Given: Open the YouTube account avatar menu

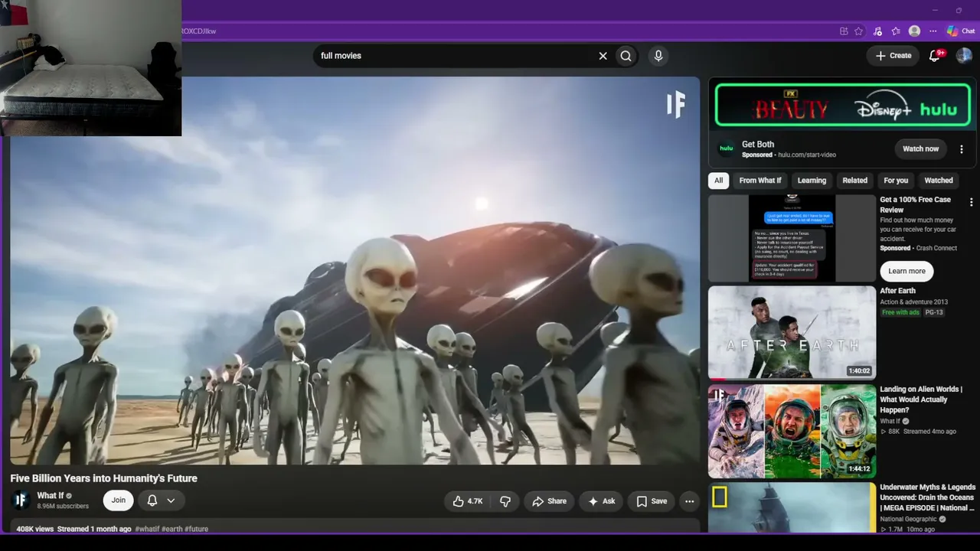Looking at the screenshot, I should tap(964, 55).
